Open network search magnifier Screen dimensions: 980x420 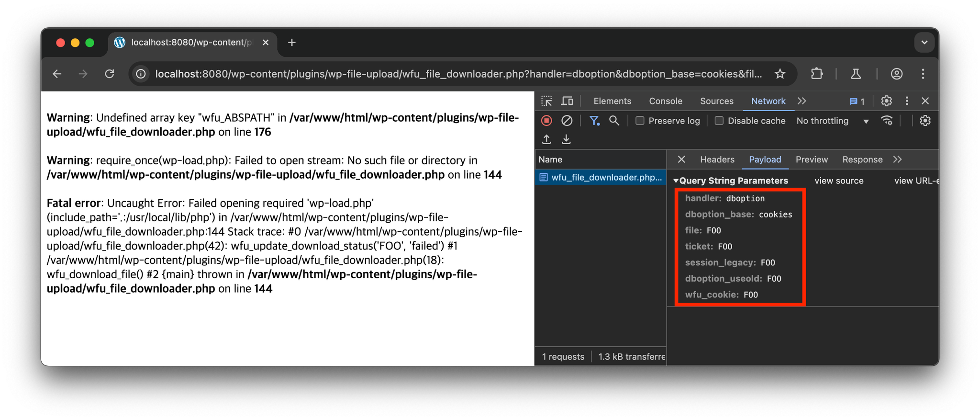(x=614, y=121)
